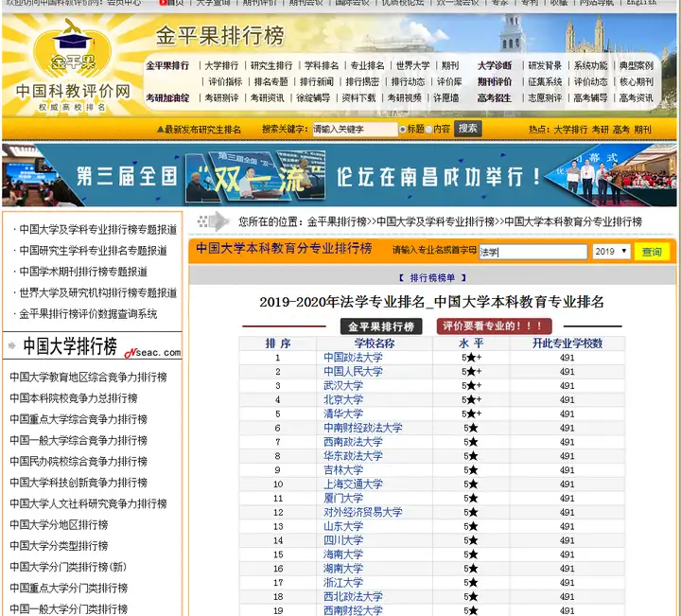This screenshot has height=616, width=681.
Task: Click the 排行榜榜单 link above the title
Action: (x=432, y=277)
